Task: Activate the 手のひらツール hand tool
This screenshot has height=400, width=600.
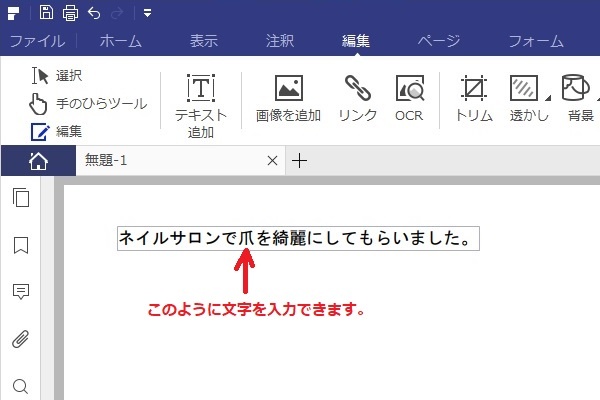Action: pyautogui.click(x=87, y=103)
